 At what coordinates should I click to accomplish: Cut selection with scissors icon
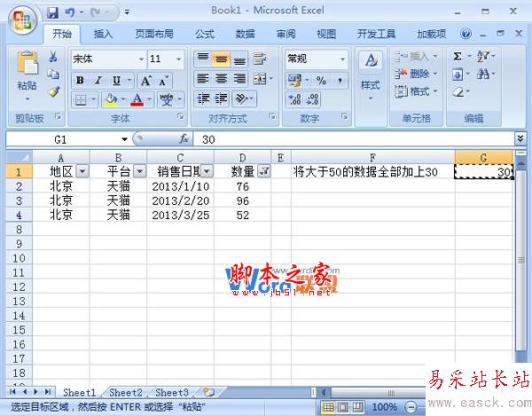(x=53, y=56)
